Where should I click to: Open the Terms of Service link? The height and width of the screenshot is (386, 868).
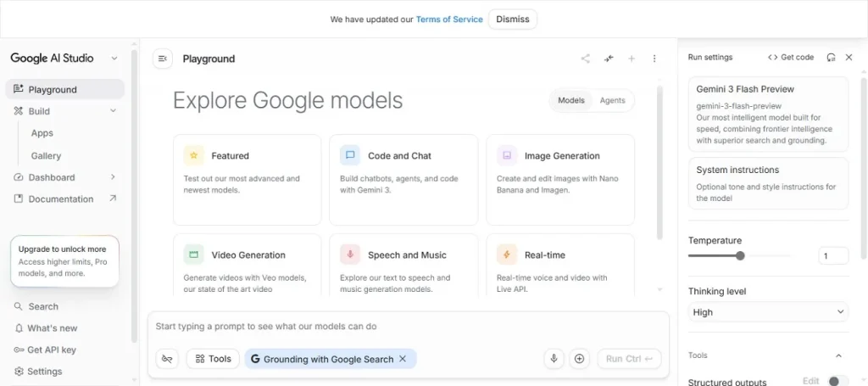(449, 19)
